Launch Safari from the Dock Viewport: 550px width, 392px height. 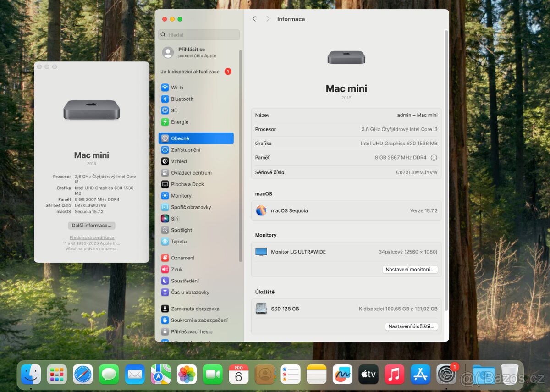coord(82,374)
